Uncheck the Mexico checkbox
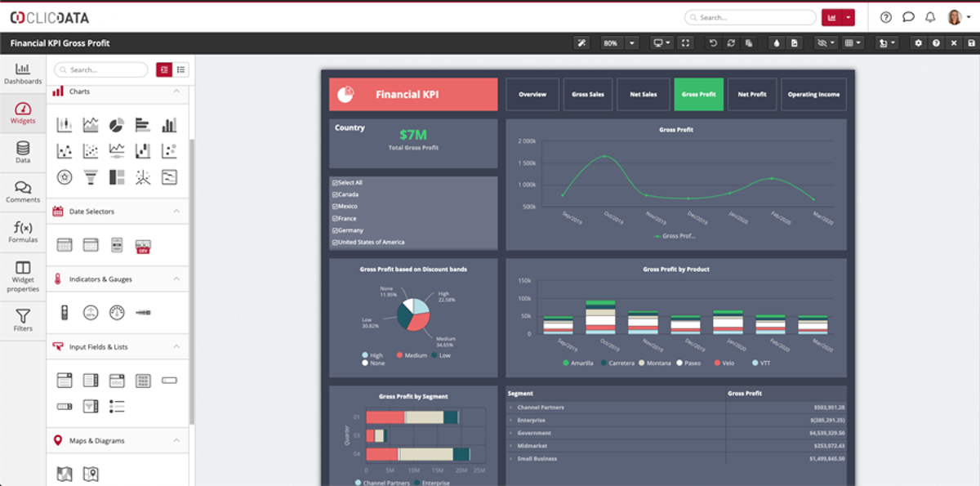The height and width of the screenshot is (486, 980). (x=335, y=207)
